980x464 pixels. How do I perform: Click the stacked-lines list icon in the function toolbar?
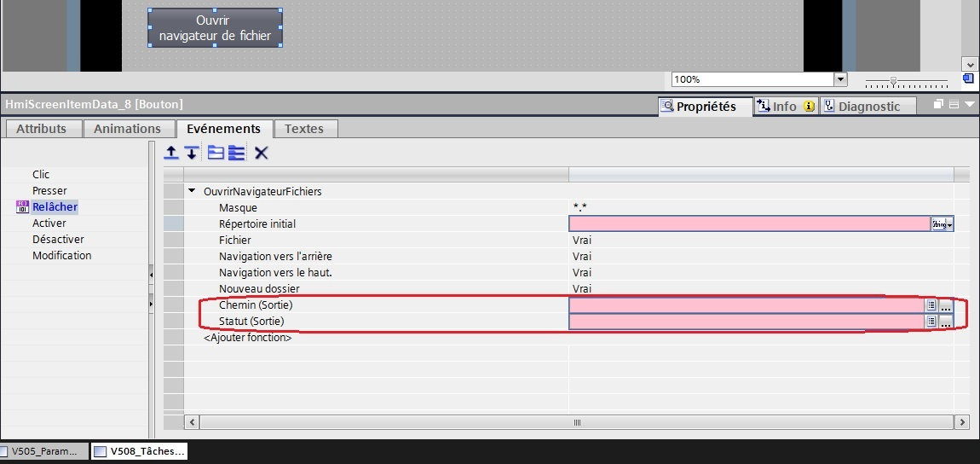click(236, 153)
